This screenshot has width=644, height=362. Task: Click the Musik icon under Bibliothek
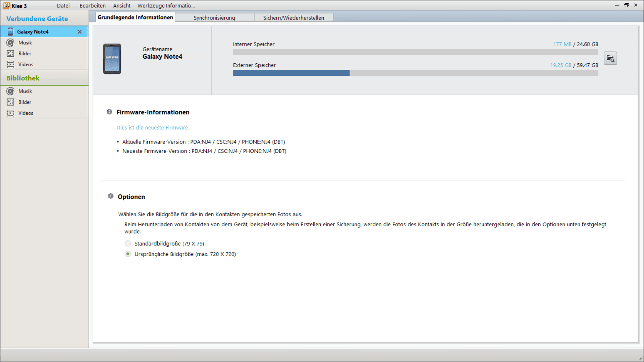point(10,91)
